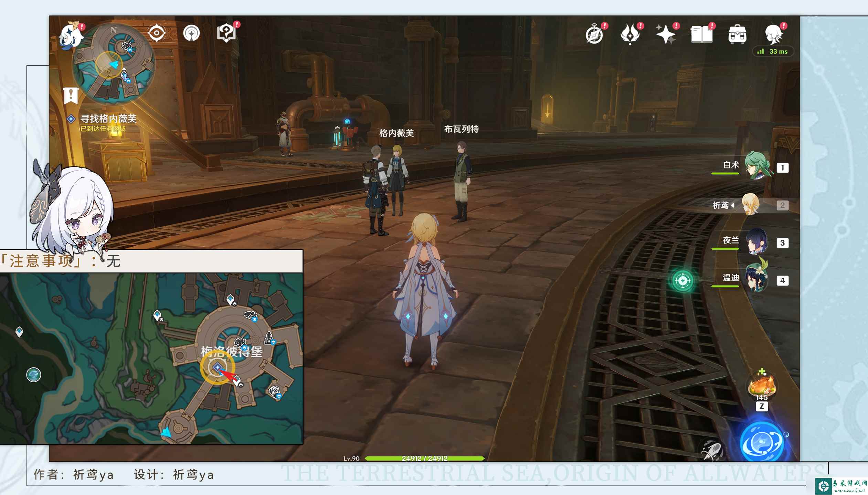Open the character profile icon
Image resolution: width=868 pixels, height=495 pixels.
773,34
